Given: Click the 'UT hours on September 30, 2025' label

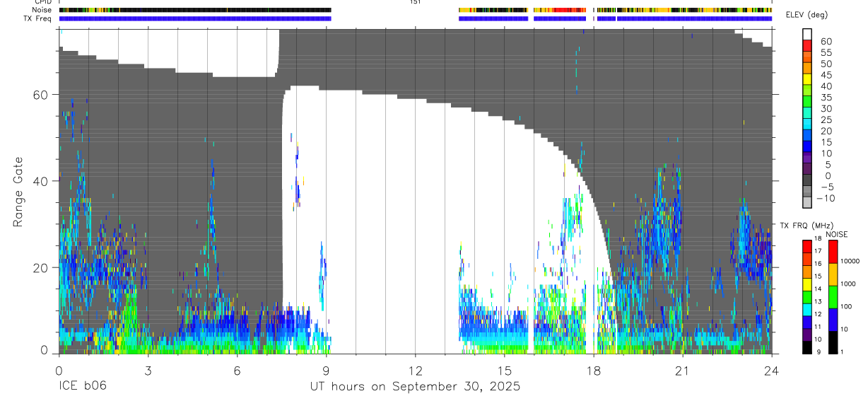Looking at the screenshot, I should [415, 387].
